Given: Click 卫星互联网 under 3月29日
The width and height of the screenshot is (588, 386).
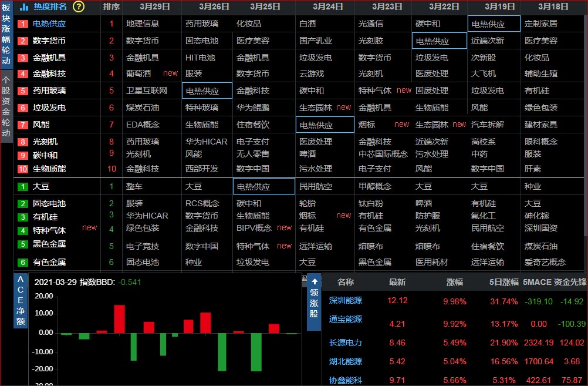Looking at the screenshot, I should (147, 90).
